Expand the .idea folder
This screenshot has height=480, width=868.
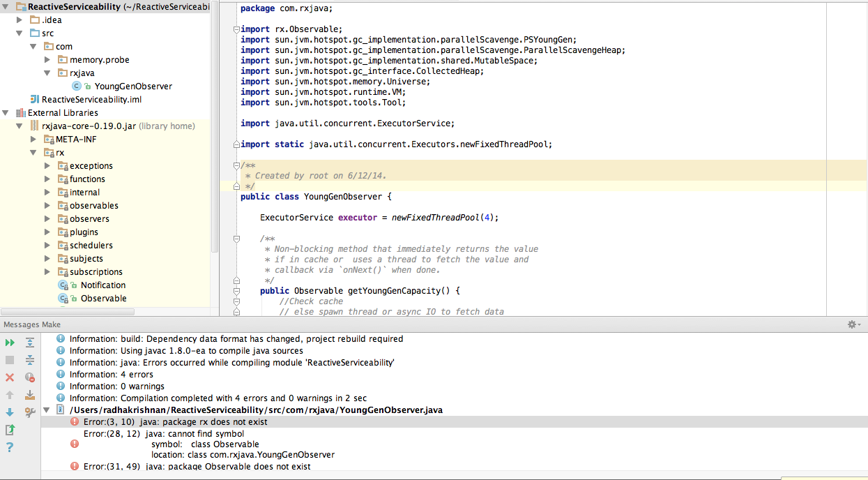20,20
